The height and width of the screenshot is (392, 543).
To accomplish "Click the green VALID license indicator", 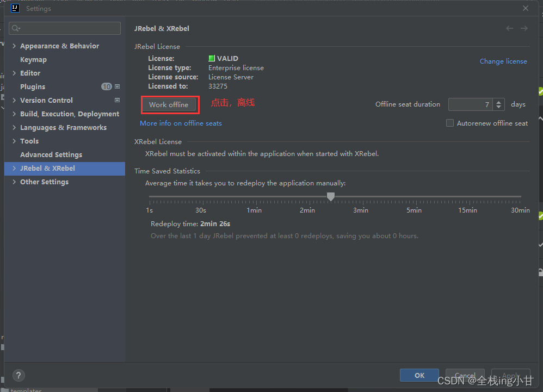I will [212, 58].
